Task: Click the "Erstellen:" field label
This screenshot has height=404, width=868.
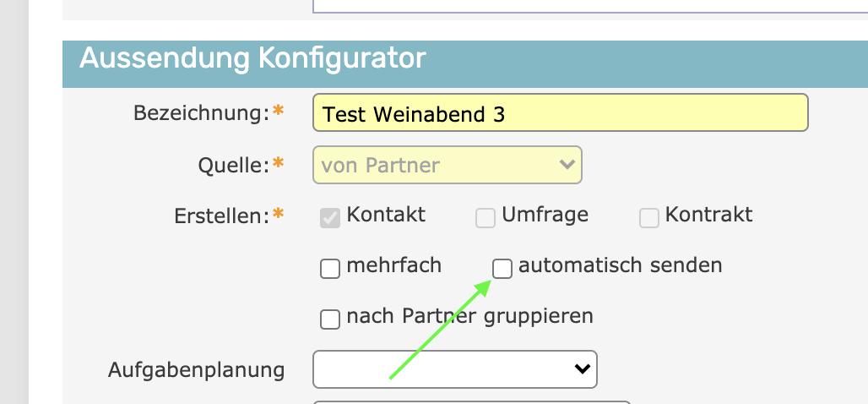Action: tap(220, 216)
